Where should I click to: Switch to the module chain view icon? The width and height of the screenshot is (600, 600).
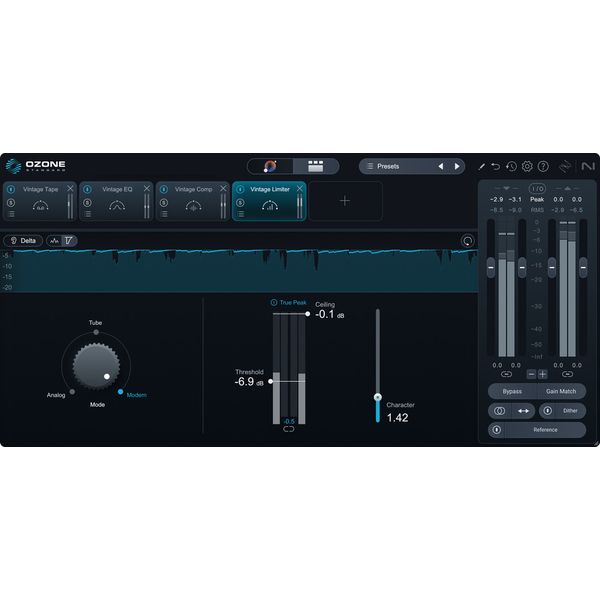316,166
